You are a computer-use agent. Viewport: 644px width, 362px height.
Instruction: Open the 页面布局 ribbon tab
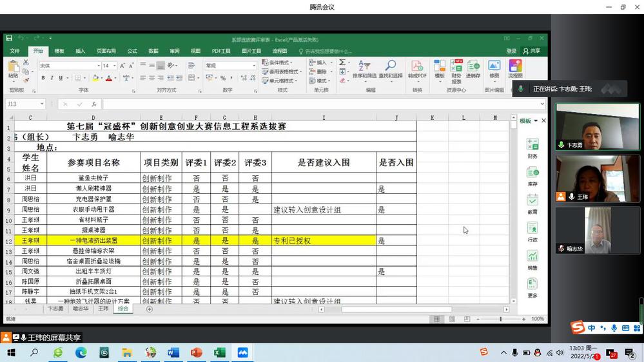106,51
